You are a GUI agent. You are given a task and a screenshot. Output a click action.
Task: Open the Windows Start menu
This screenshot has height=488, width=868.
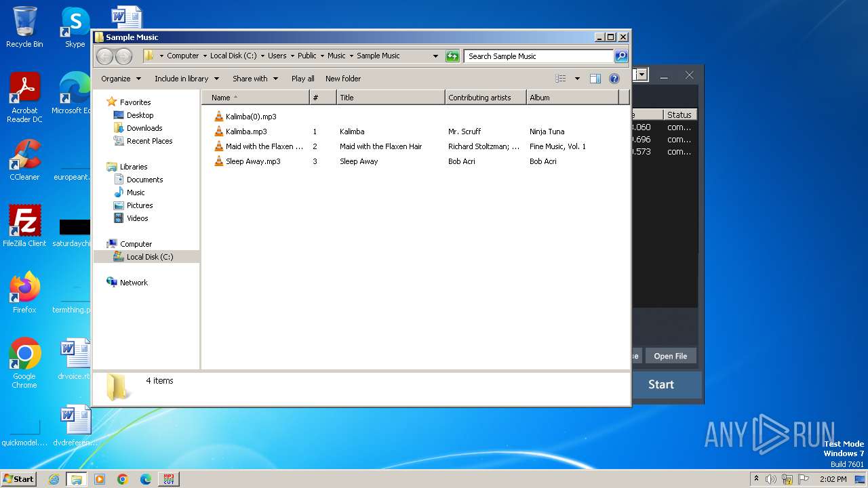[x=18, y=479]
